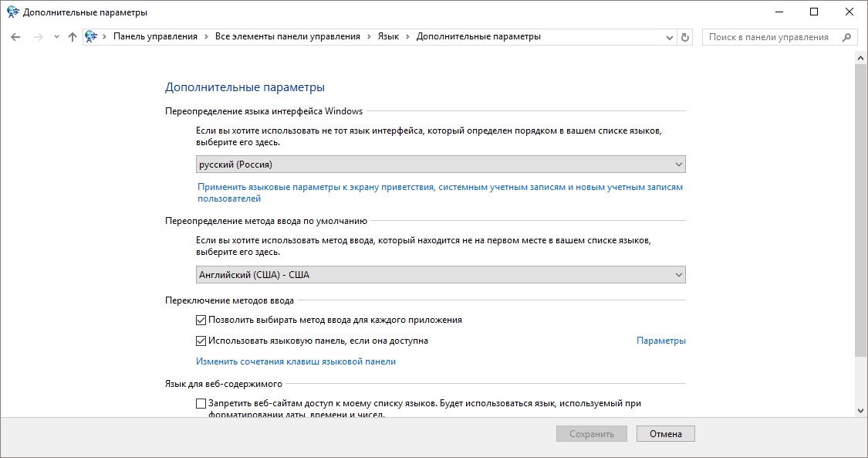Image resolution: width=868 pixels, height=458 pixels.
Task: Click the Up one level arrow
Action: click(x=73, y=37)
